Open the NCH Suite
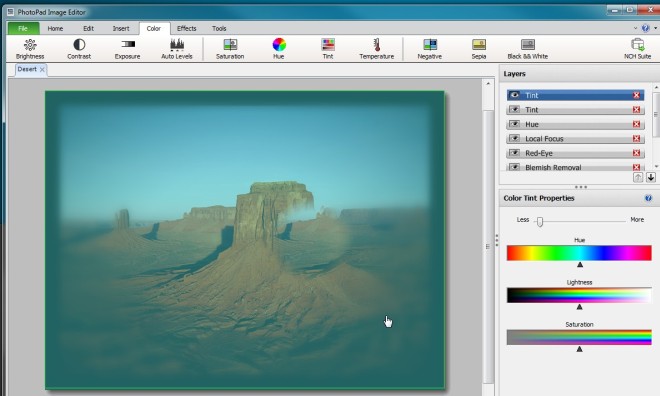Viewport: 660px width, 396px height. pyautogui.click(x=637, y=49)
